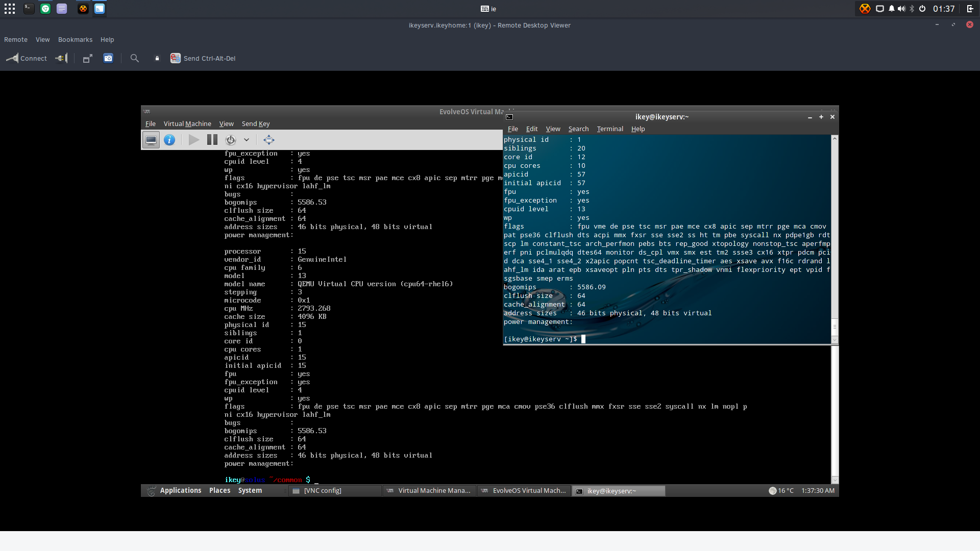Click the terminal scrollbar down arrow
This screenshot has width=980, height=551.
coord(835,340)
